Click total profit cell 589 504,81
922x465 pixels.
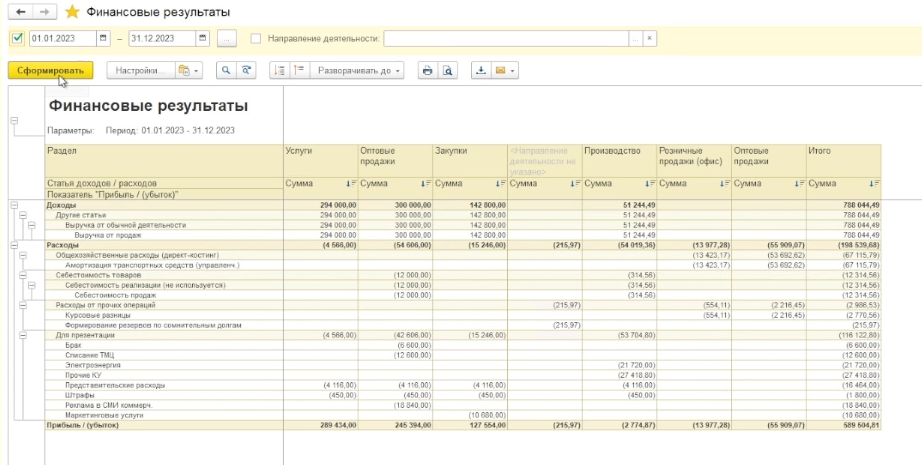844,425
